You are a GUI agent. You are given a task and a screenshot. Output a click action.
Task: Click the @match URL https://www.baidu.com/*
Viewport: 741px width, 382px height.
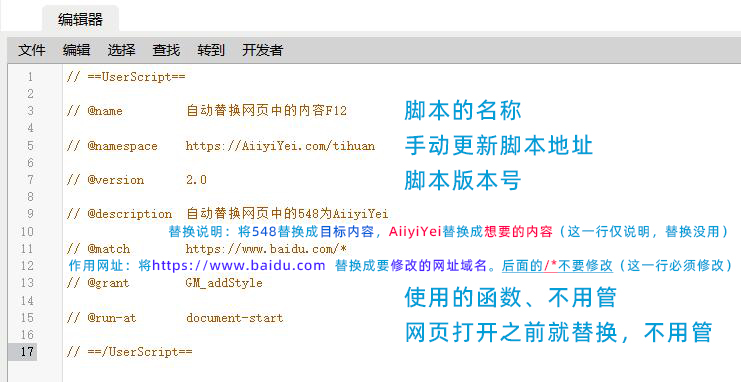pyautogui.click(x=267, y=249)
